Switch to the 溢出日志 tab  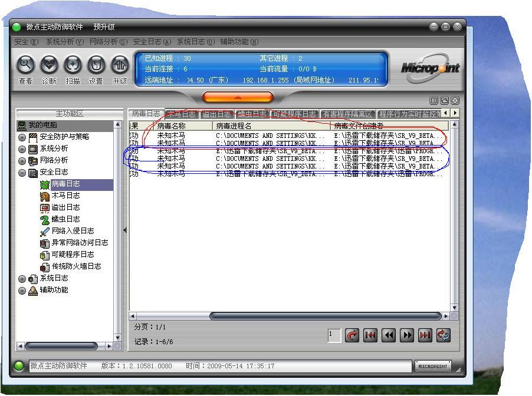tap(217, 114)
